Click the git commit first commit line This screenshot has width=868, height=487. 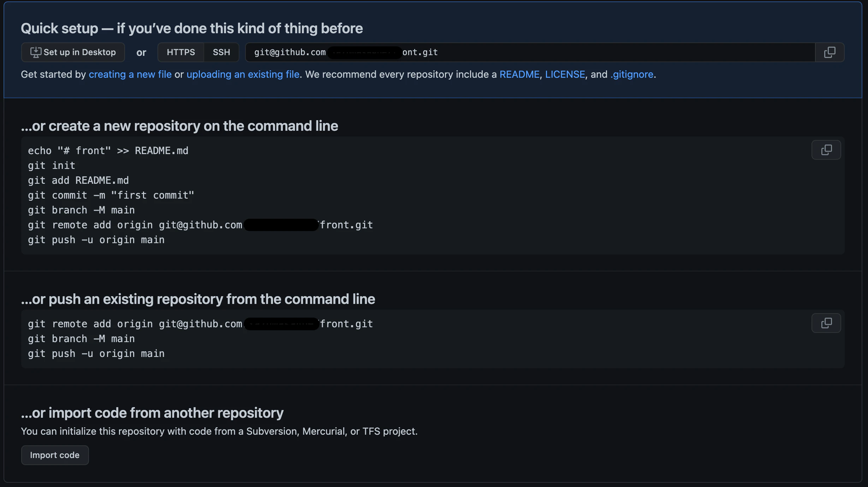point(111,195)
